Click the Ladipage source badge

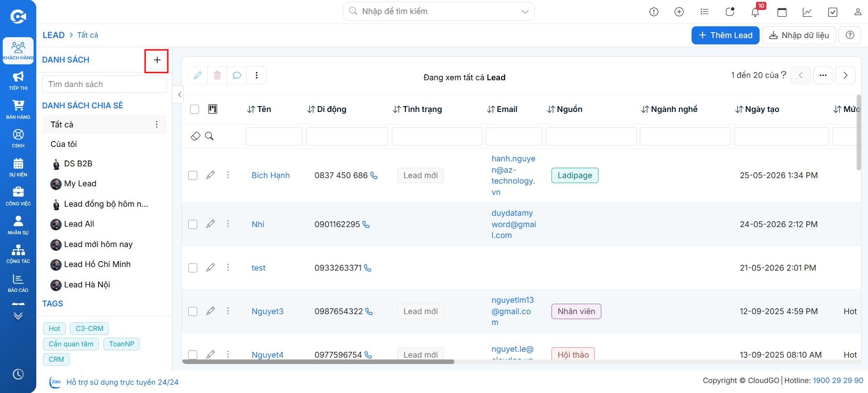[575, 175]
